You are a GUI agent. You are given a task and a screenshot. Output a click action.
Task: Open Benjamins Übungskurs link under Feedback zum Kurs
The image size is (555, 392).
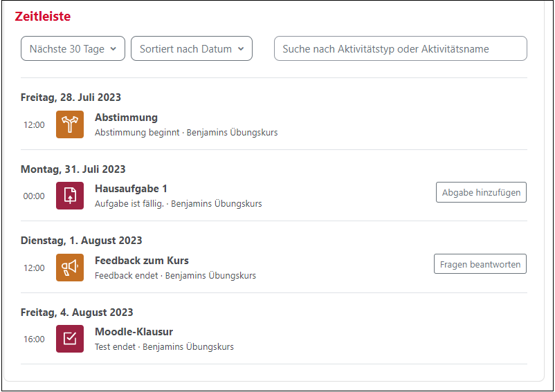210,276
